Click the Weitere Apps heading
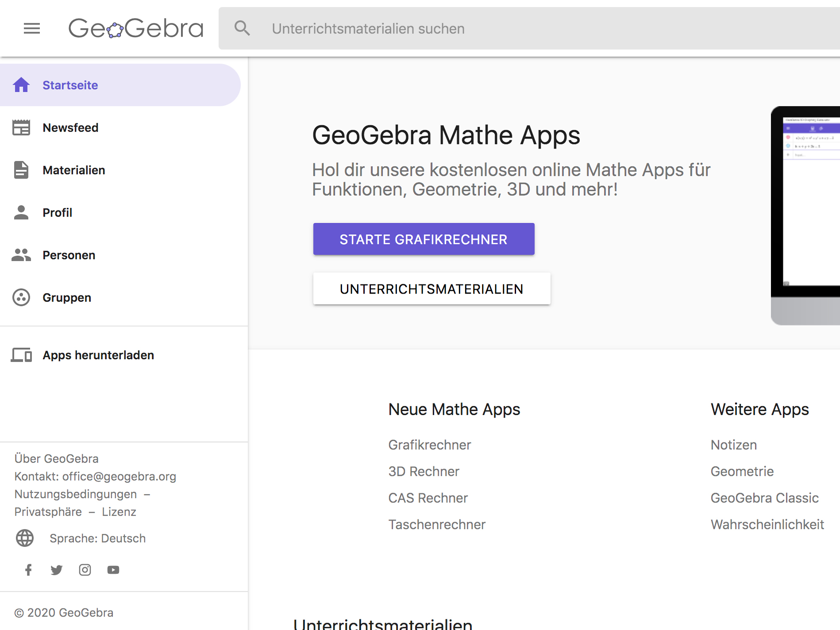This screenshot has height=630, width=840. tap(760, 410)
